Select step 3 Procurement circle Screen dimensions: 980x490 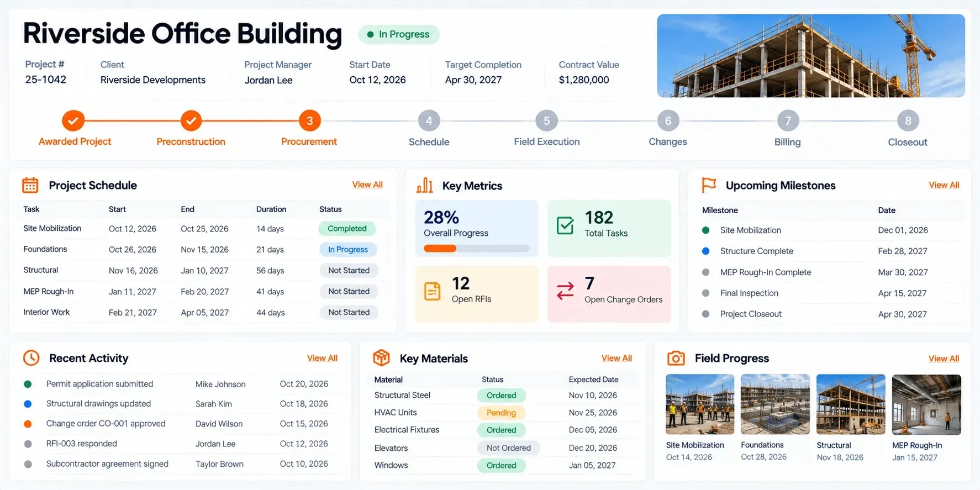(310, 120)
